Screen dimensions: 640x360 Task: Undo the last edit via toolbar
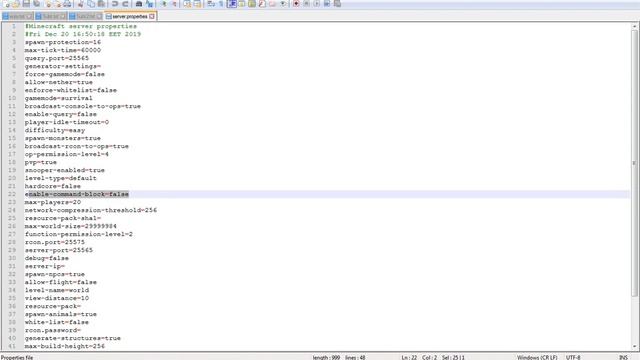coord(115,4)
